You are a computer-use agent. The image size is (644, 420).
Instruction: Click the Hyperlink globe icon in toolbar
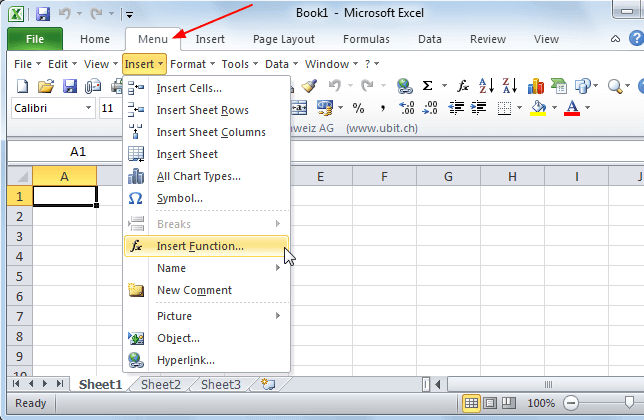[404, 86]
